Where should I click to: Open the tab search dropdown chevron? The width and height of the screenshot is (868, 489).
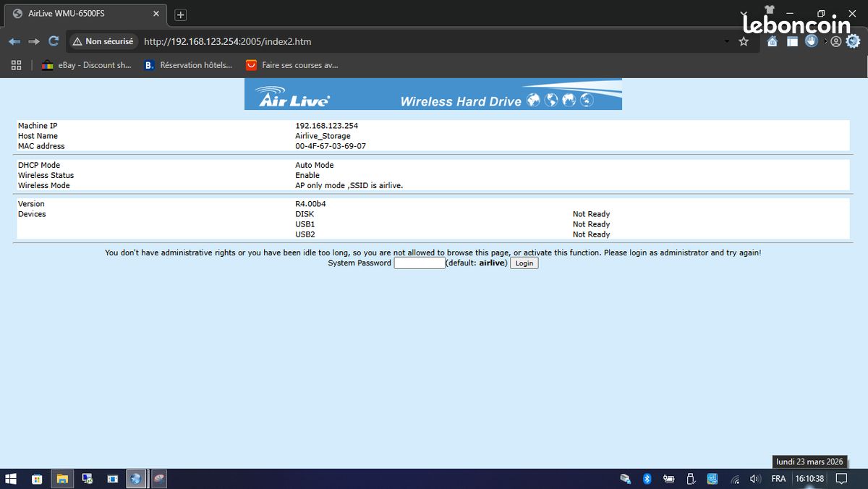coord(745,14)
